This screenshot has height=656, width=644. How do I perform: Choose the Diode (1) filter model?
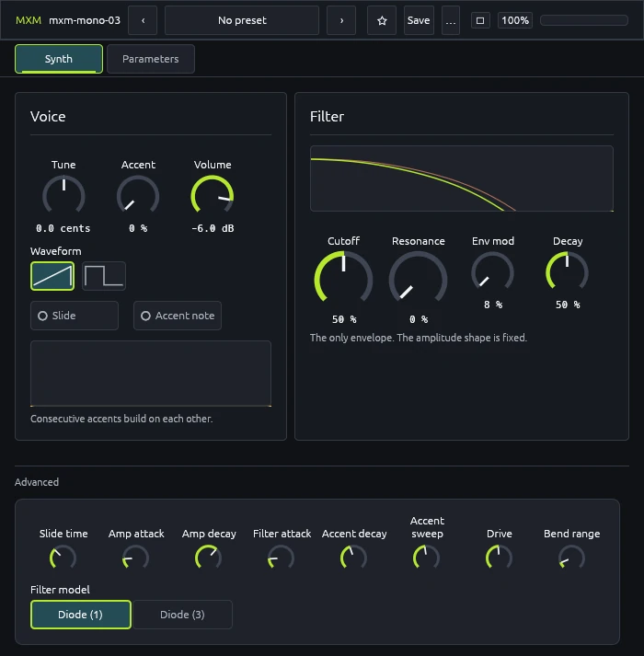click(x=81, y=615)
